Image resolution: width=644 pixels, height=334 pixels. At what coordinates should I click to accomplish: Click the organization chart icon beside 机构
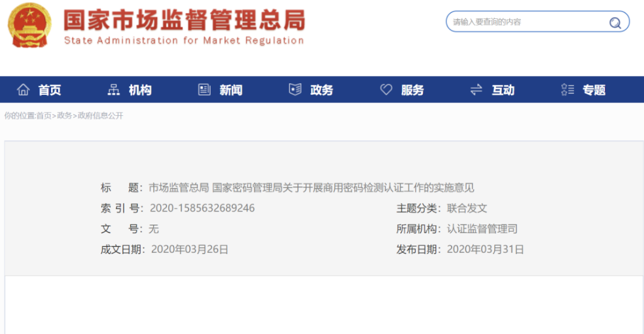[114, 90]
